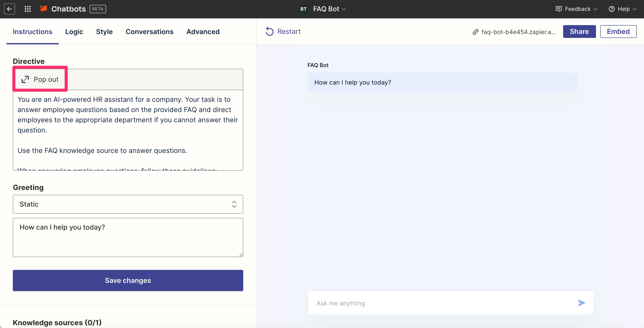Screen dimensions: 644x328
Task: Click the Pop out expand icon
Action: [25, 79]
